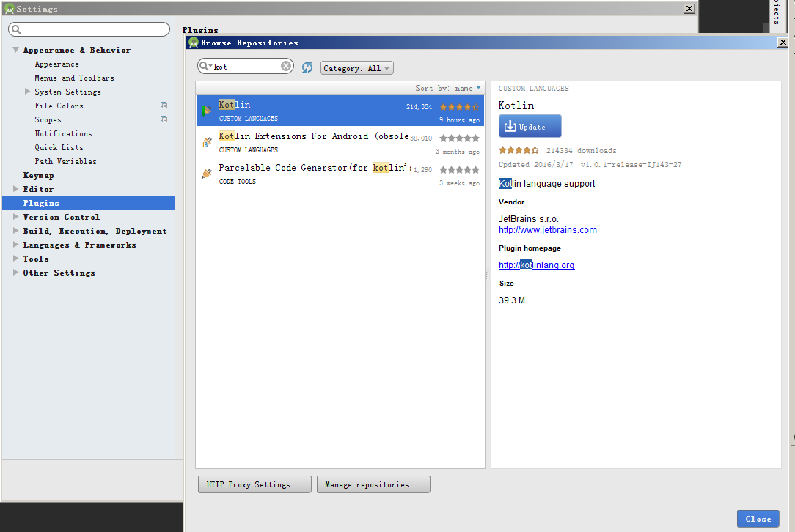Screen dimensions: 795x532
Task: Open HTTP Proxy Settings
Action: point(254,484)
